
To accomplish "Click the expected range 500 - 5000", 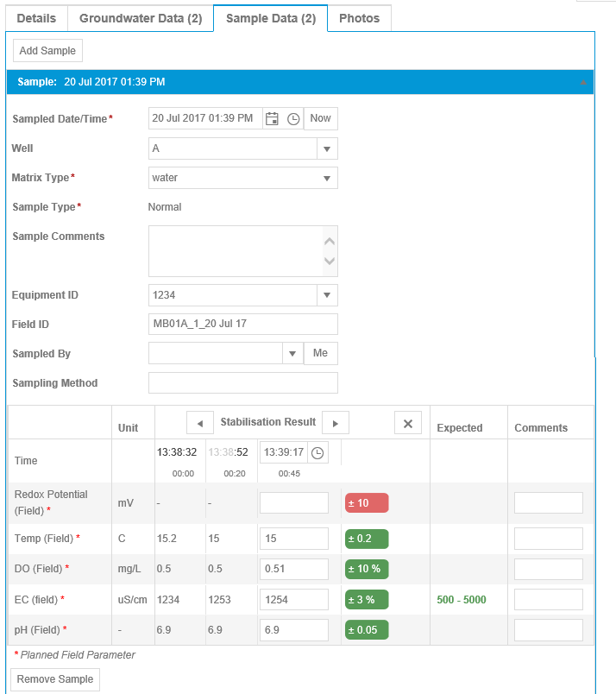I will [x=462, y=600].
